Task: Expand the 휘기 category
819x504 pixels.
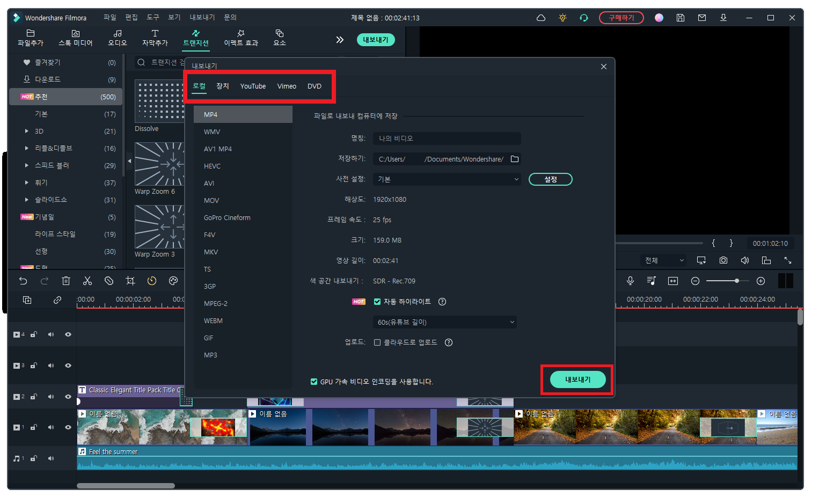Action: 27,182
